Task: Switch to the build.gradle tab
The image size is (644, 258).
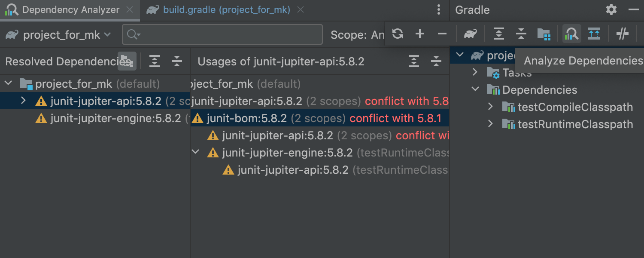Action: pos(226,9)
